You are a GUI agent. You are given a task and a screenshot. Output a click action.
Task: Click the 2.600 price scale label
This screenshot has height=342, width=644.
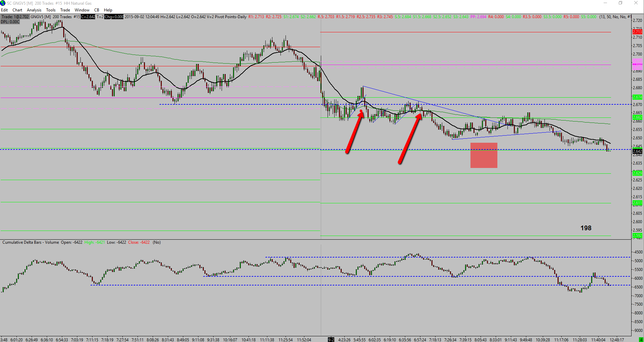[x=637, y=222]
